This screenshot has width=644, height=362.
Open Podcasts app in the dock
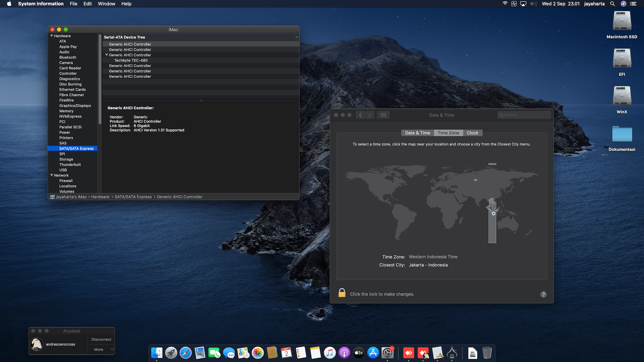[344, 353]
